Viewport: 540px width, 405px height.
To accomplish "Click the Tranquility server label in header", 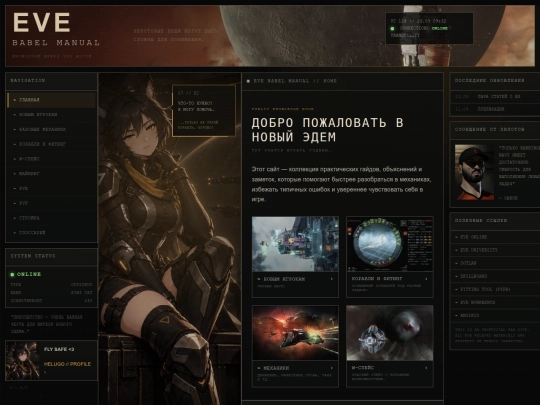I will [405, 35].
